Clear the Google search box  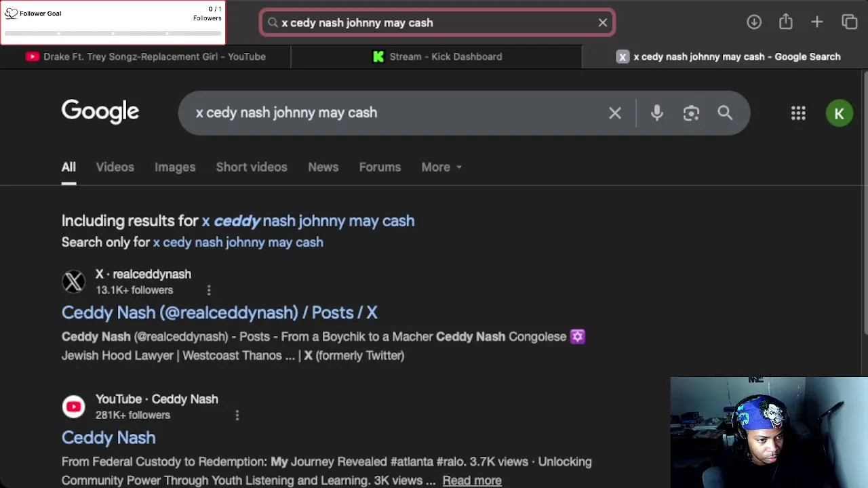615,113
